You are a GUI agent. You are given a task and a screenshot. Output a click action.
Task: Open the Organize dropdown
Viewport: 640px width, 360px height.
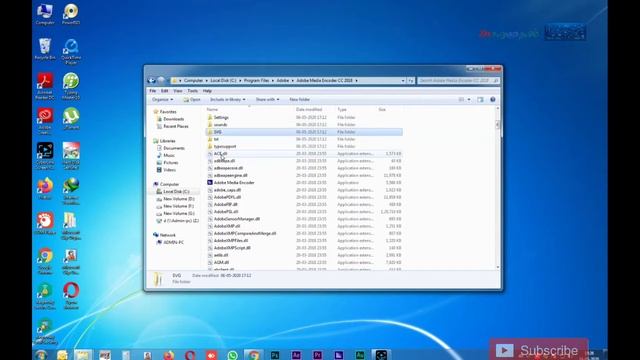coord(162,100)
